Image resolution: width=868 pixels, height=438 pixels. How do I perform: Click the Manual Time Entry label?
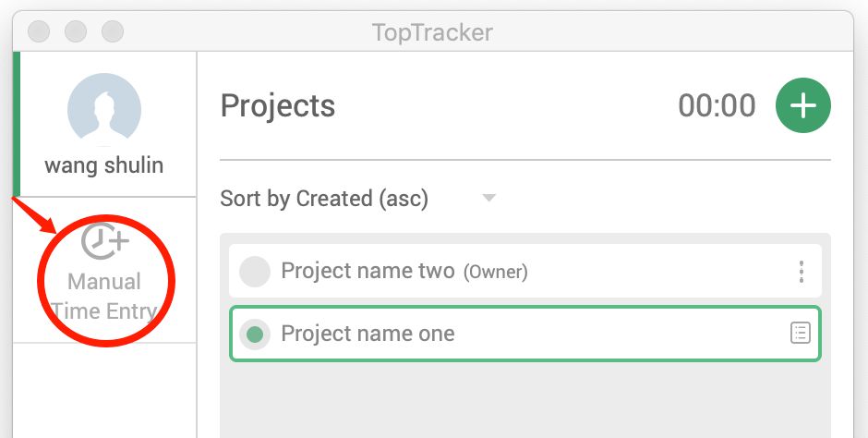(x=104, y=297)
